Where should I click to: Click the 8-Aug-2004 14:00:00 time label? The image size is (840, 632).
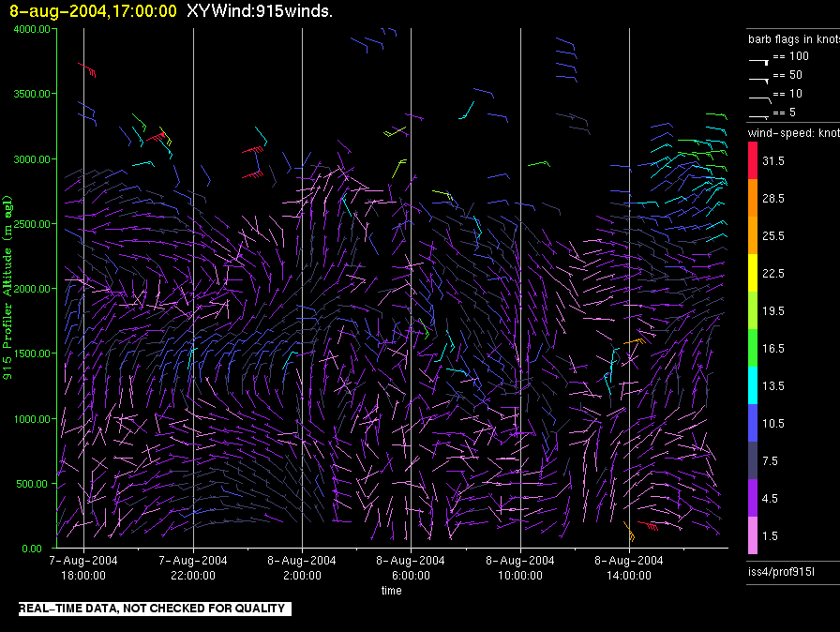[629, 567]
